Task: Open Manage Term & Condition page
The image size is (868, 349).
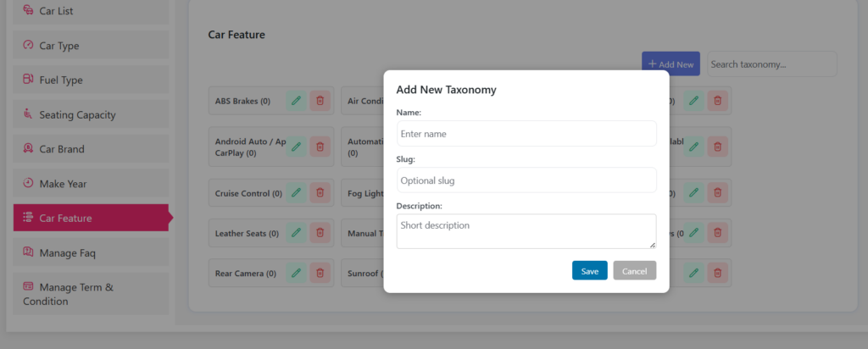Action: pyautogui.click(x=92, y=294)
